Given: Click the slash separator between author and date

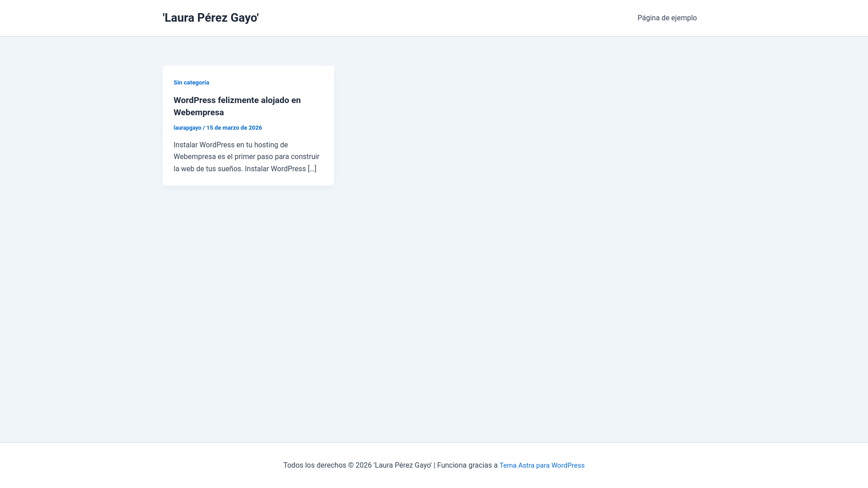Looking at the screenshot, I should coord(204,128).
